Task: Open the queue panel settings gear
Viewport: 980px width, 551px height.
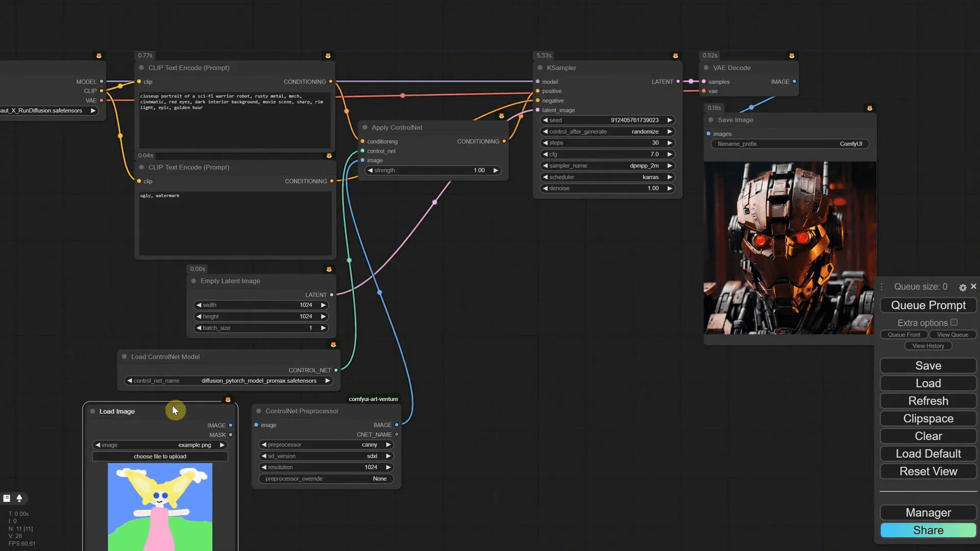Action: [962, 287]
